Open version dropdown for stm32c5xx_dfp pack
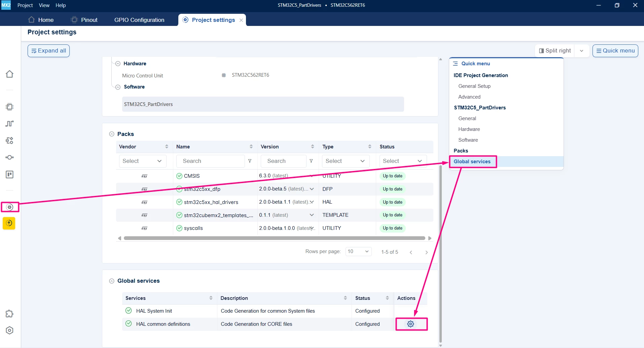 click(x=312, y=189)
